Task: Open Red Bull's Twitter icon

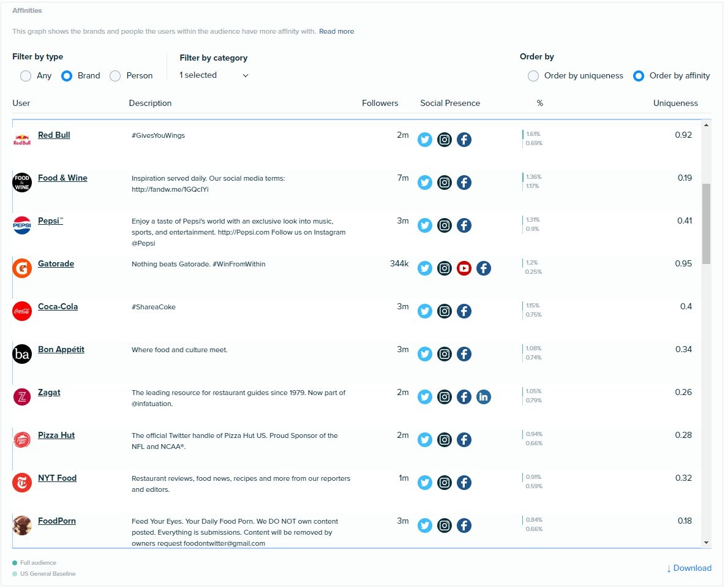Action: coord(424,139)
